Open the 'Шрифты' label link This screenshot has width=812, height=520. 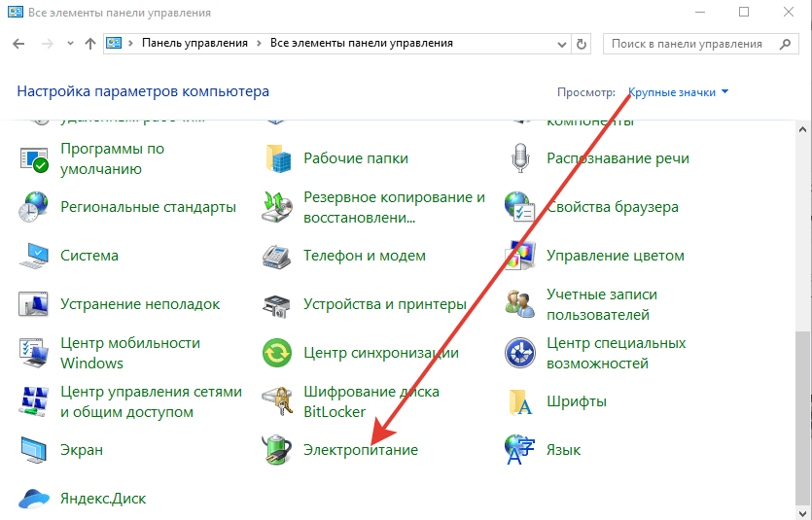(x=577, y=401)
